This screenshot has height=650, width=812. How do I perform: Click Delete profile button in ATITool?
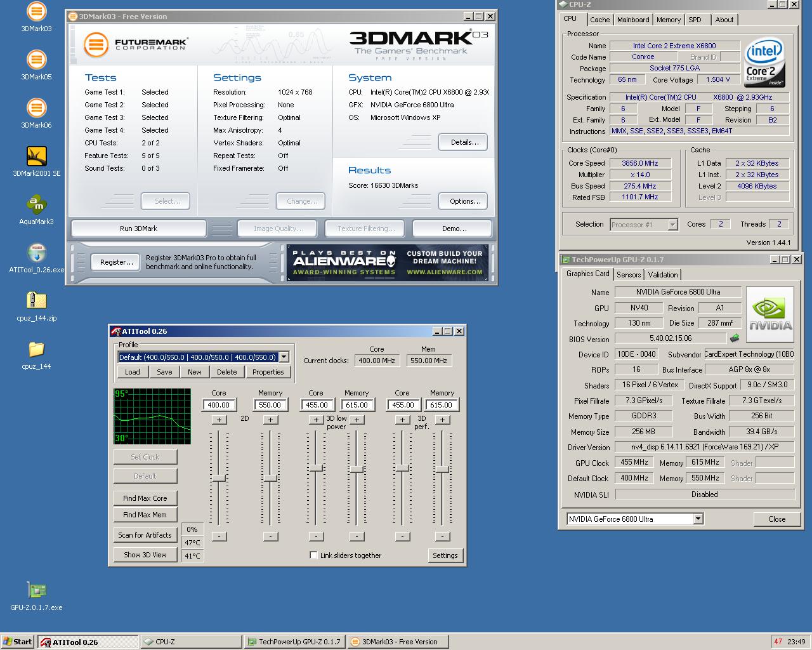pyautogui.click(x=226, y=372)
